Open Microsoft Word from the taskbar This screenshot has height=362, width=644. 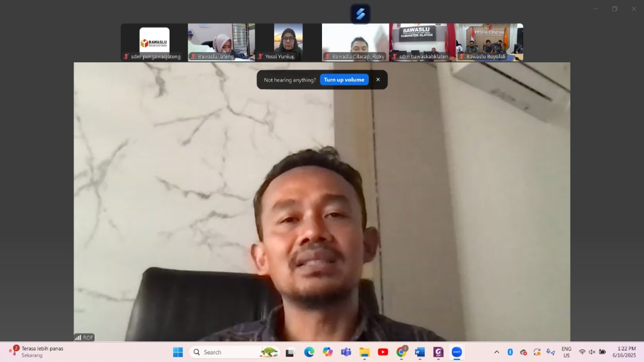coord(420,352)
